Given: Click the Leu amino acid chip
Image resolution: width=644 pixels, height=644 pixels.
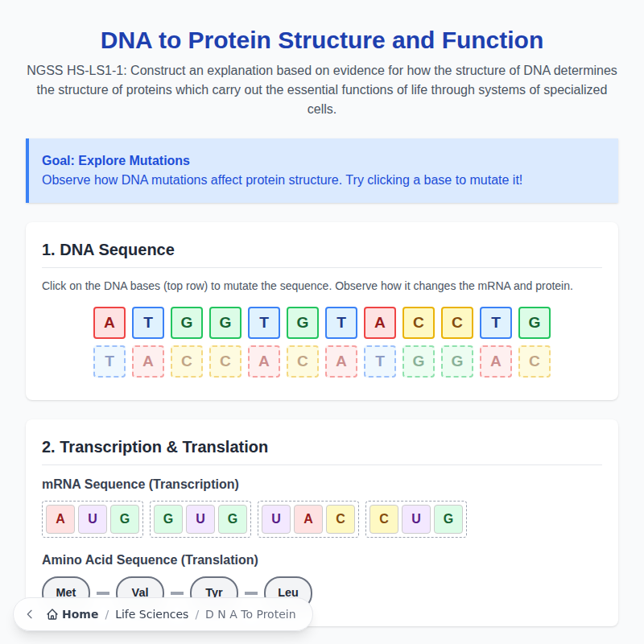Looking at the screenshot, I should tap(288, 592).
